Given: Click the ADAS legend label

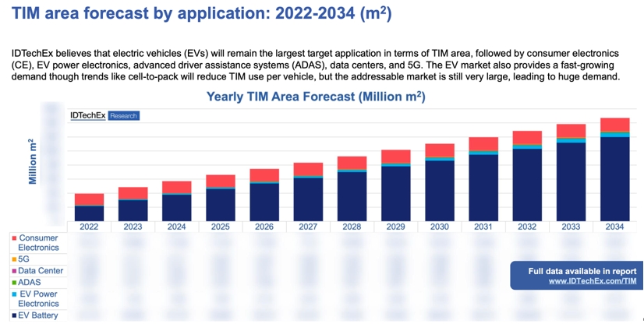Looking at the screenshot, I should click(30, 282).
